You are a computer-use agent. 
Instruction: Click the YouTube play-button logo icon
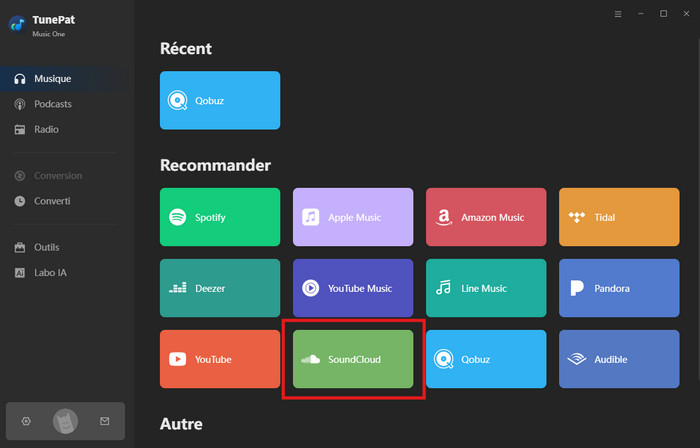pyautogui.click(x=178, y=359)
